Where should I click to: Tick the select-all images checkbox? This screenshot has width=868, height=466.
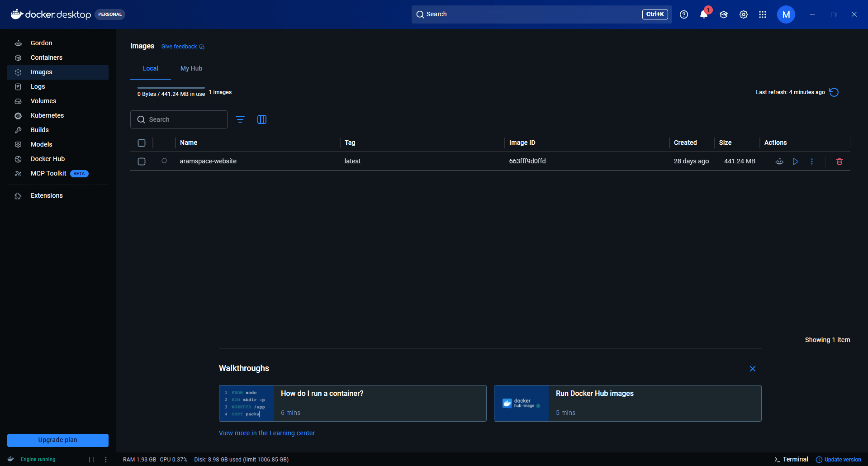click(142, 143)
